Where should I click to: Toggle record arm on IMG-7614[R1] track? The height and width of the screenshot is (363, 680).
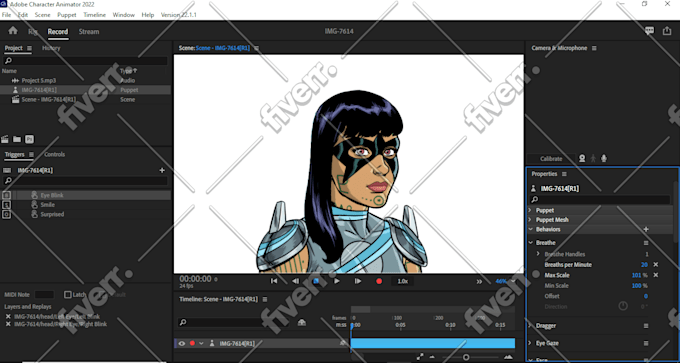[192, 343]
